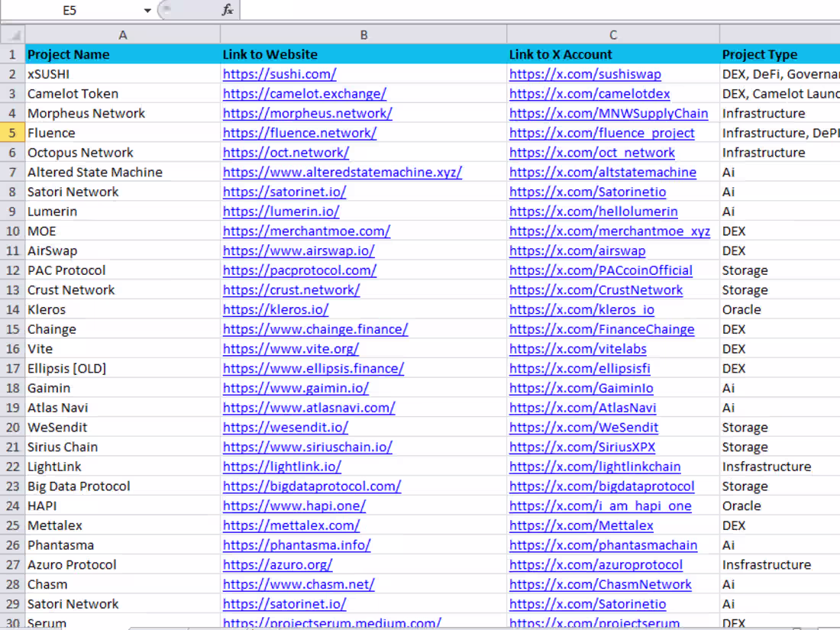The width and height of the screenshot is (840, 630).
Task: Select the xSUSHI cell
Action: [123, 75]
